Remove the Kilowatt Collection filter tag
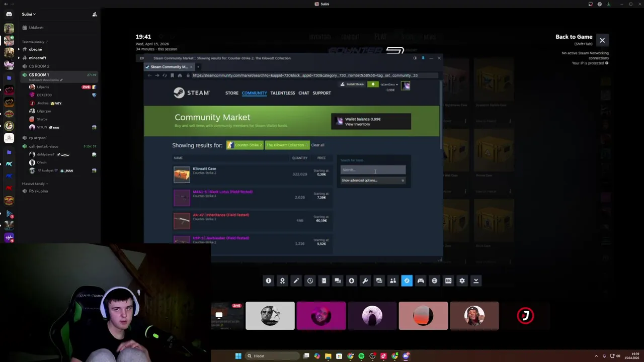644x362 pixels. tap(287, 145)
